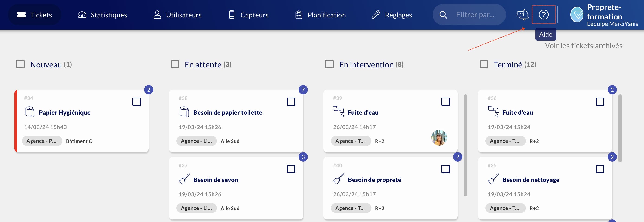
Task: Click the search magnifier icon
Action: click(443, 15)
